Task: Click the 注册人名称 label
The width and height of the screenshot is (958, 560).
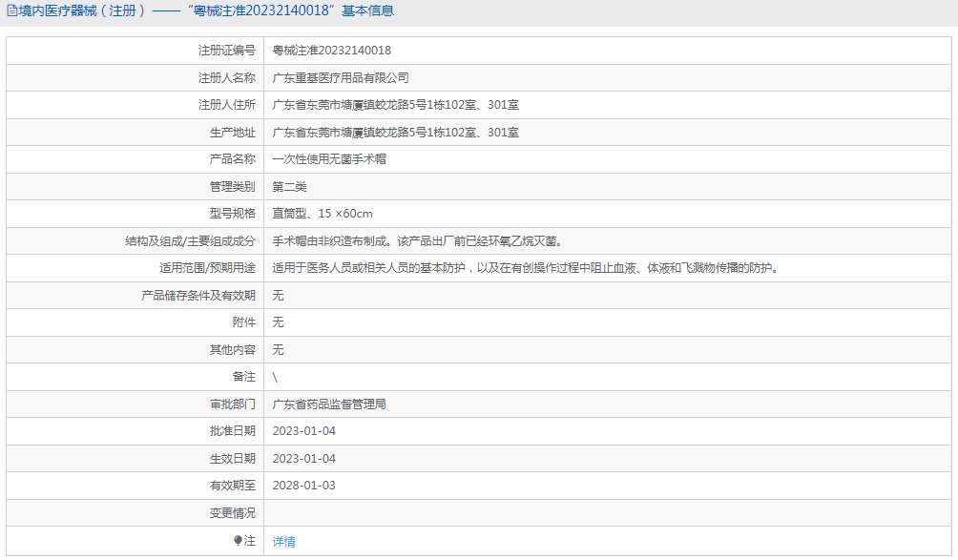Action: 227,78
